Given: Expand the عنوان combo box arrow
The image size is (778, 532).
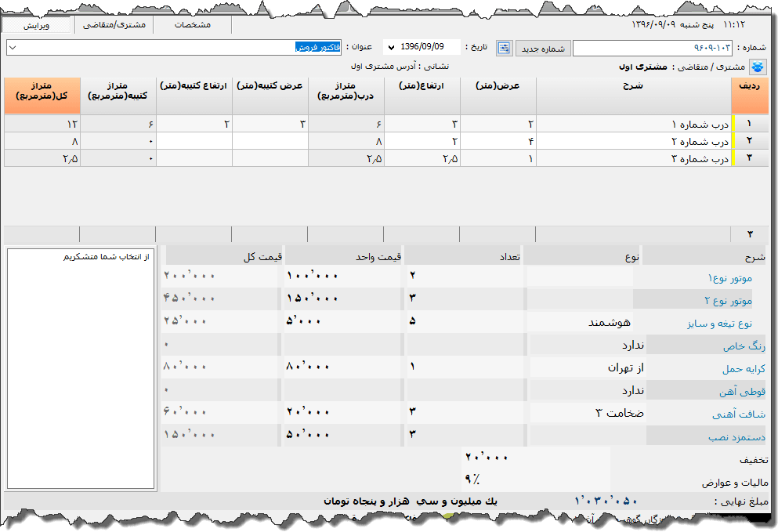Looking at the screenshot, I should 12,48.
